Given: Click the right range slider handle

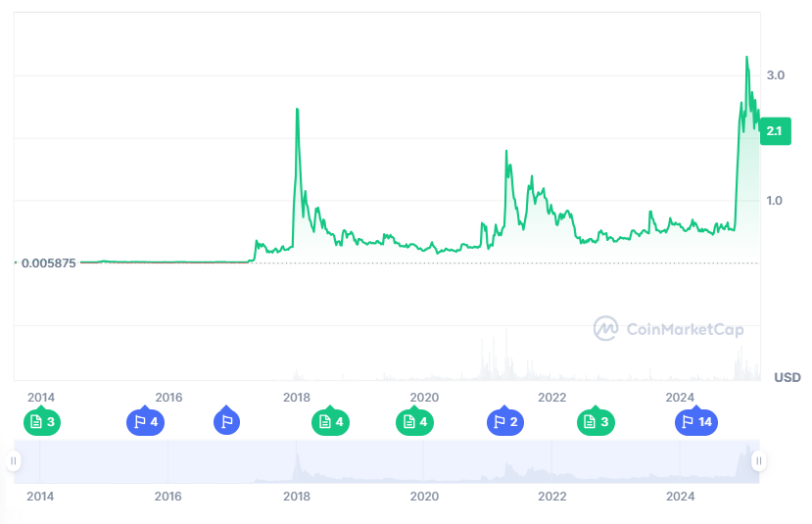Looking at the screenshot, I should click(758, 460).
